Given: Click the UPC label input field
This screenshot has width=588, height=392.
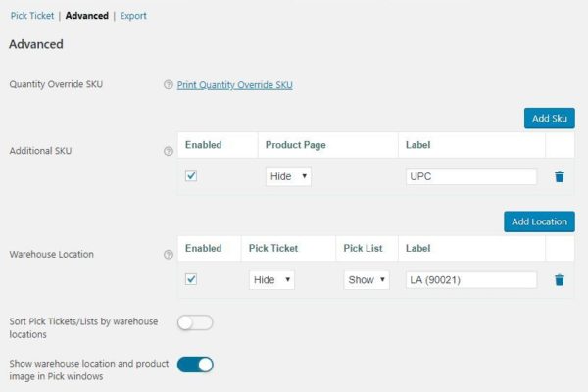Looking at the screenshot, I should pos(470,177).
